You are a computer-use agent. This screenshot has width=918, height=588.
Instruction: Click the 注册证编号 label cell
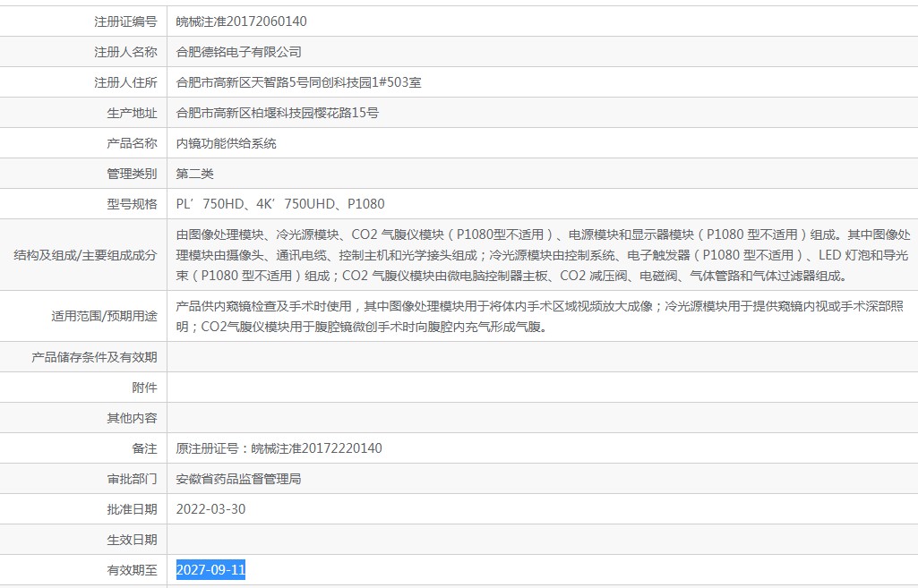point(83,21)
